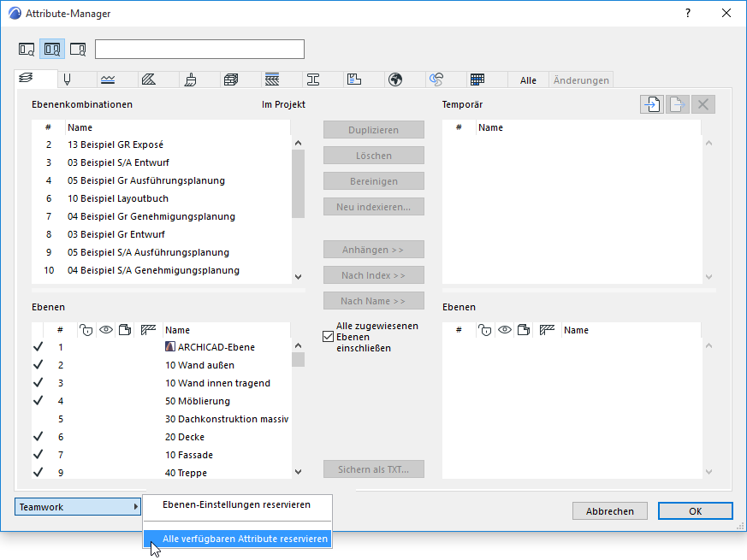The image size is (747, 560).
Task: Select the third list view icon
Action: tap(78, 49)
